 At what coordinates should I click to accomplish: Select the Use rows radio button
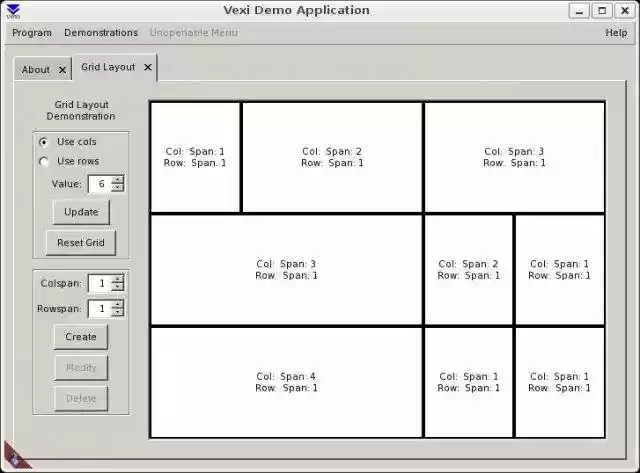tap(43, 161)
